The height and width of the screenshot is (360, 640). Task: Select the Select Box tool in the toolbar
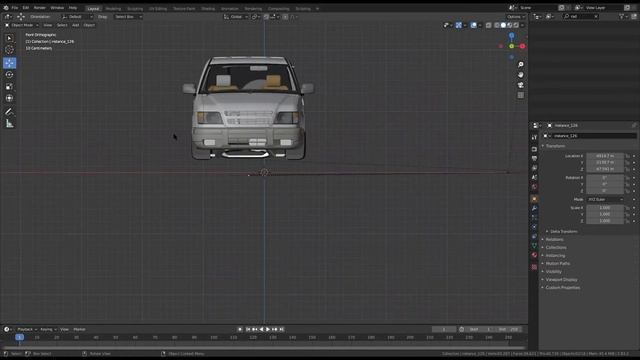[9, 38]
